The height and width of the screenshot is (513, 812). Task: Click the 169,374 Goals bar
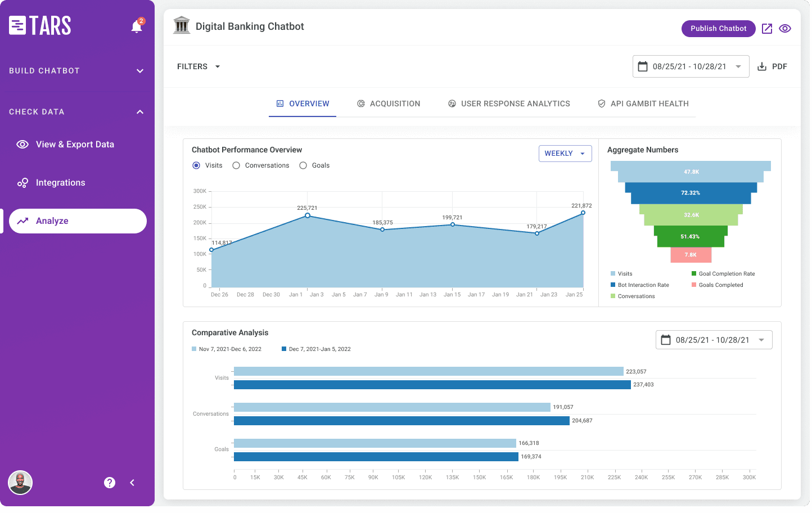click(377, 458)
